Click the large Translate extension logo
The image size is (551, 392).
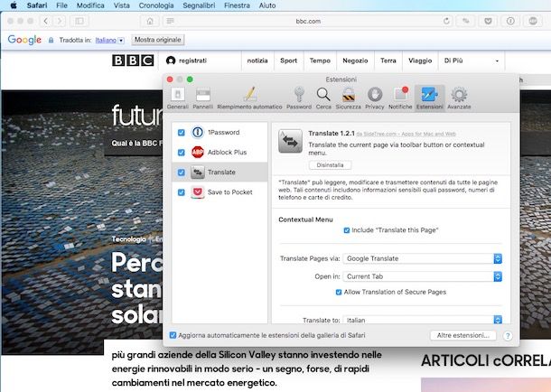pyautogui.click(x=290, y=141)
